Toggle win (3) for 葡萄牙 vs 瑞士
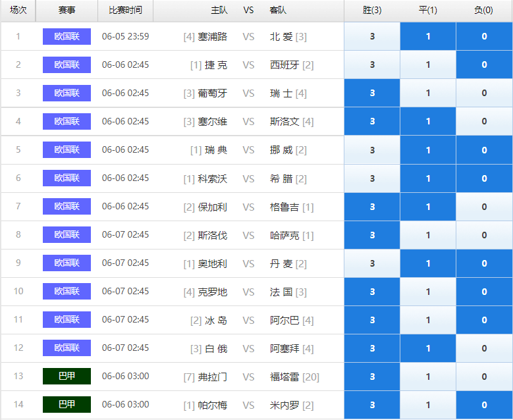Screen dimensions: 513x420 click(x=372, y=93)
